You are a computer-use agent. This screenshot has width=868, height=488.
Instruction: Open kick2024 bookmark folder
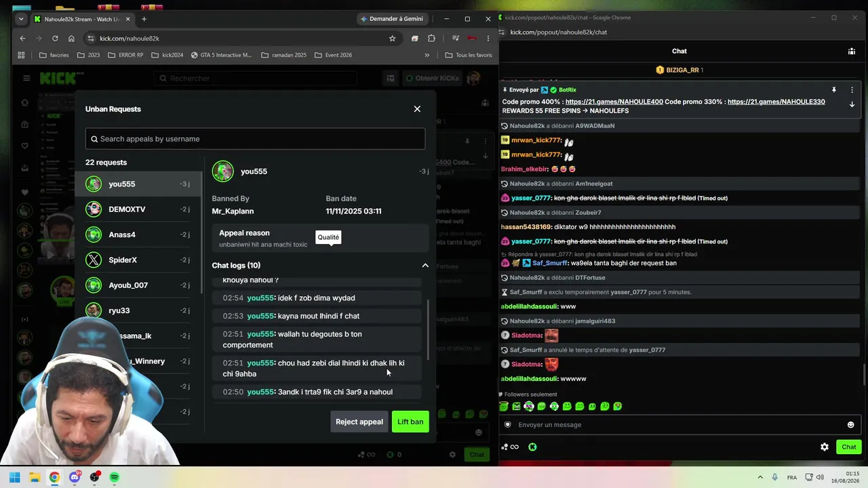(167, 55)
